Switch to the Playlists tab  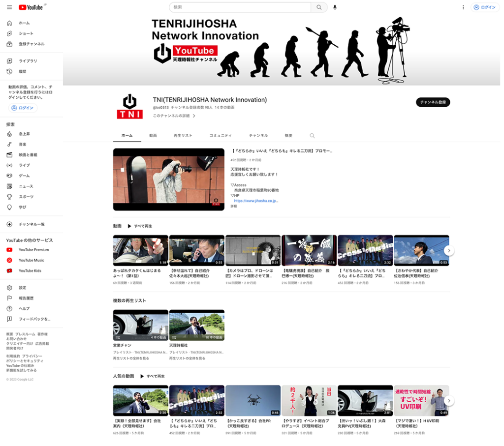(x=183, y=135)
